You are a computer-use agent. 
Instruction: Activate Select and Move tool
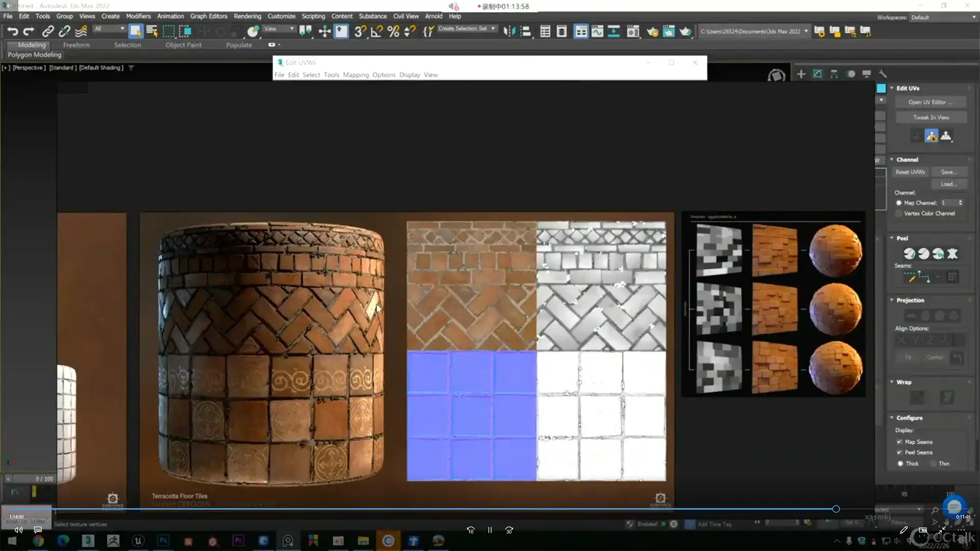coord(325,32)
